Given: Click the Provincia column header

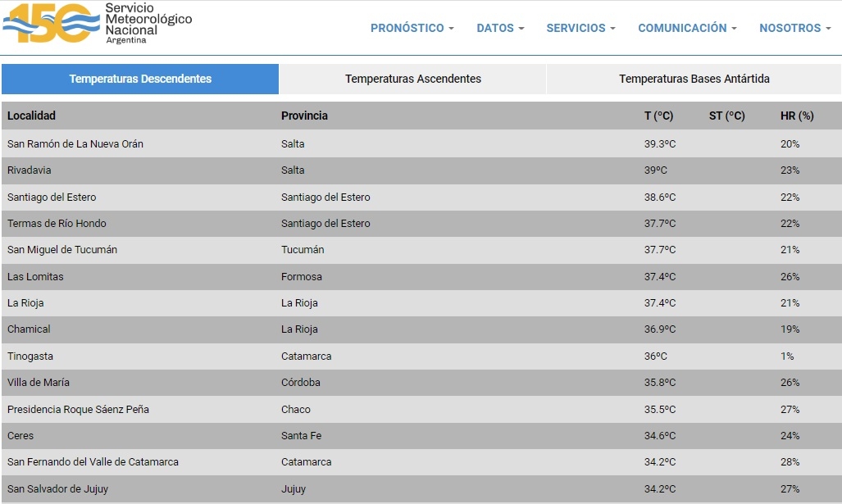Looking at the screenshot, I should [304, 116].
